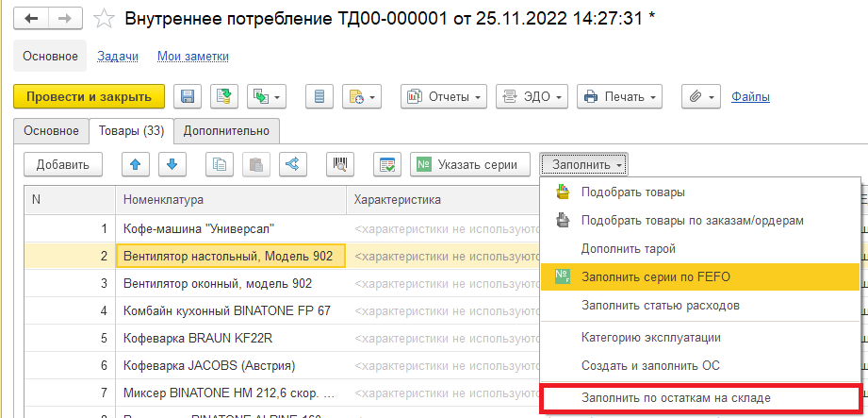Switch to the Товары (33) tab
Image resolution: width=868 pixels, height=418 pixels.
(131, 131)
